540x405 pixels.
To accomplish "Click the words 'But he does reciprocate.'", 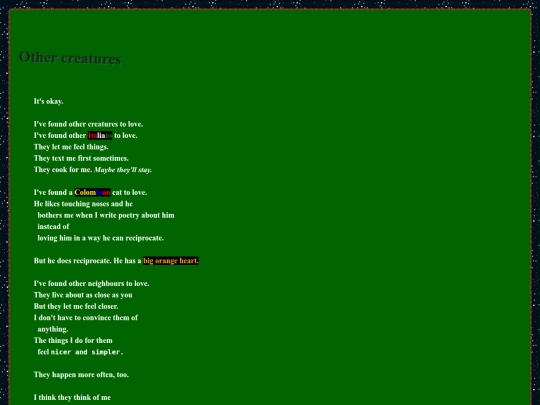I will point(73,261).
